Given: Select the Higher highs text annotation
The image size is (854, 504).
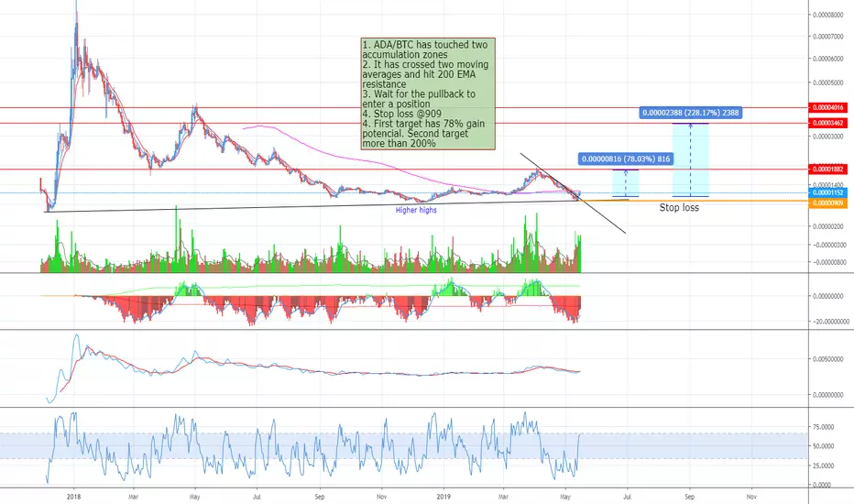Looking at the screenshot, I should tap(416, 211).
